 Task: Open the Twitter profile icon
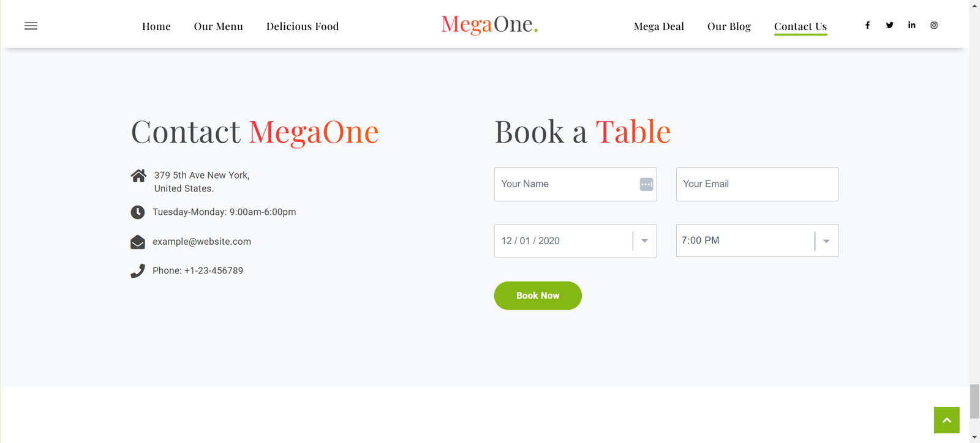(x=889, y=25)
